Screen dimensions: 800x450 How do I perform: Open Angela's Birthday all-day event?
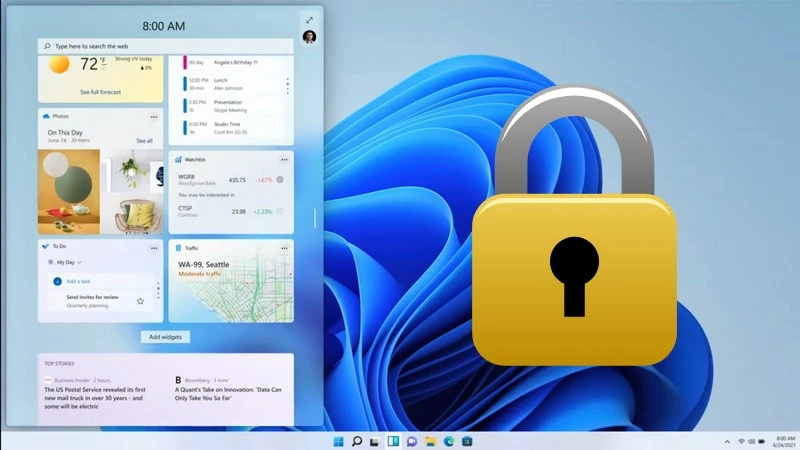(x=231, y=62)
